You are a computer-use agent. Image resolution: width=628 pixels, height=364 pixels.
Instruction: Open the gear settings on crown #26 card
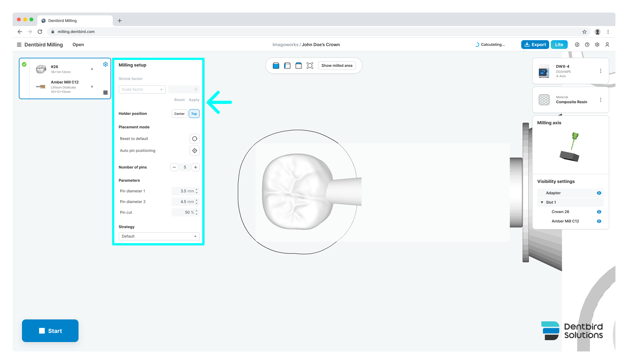tap(106, 64)
